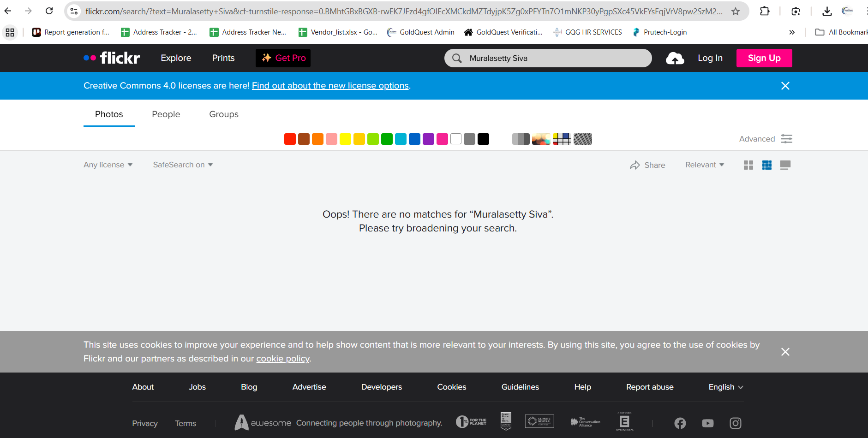
Task: Open the GQG HR SERVICES bookmark
Action: [587, 32]
